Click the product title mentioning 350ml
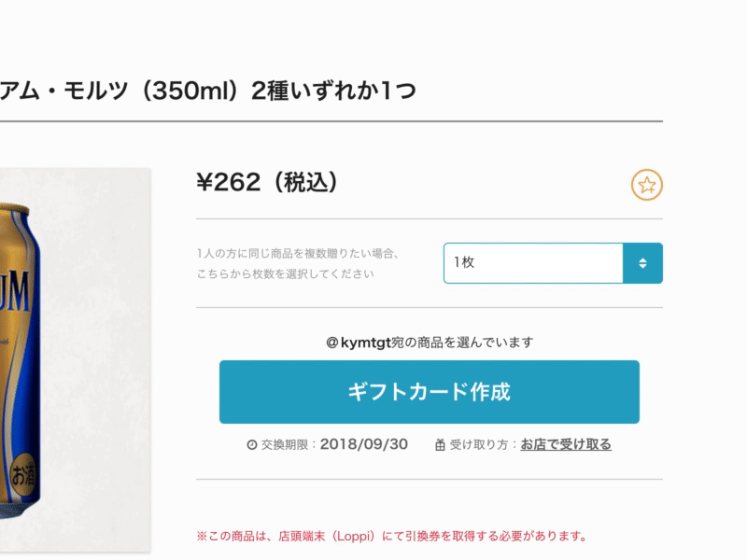The image size is (747, 560). click(207, 91)
